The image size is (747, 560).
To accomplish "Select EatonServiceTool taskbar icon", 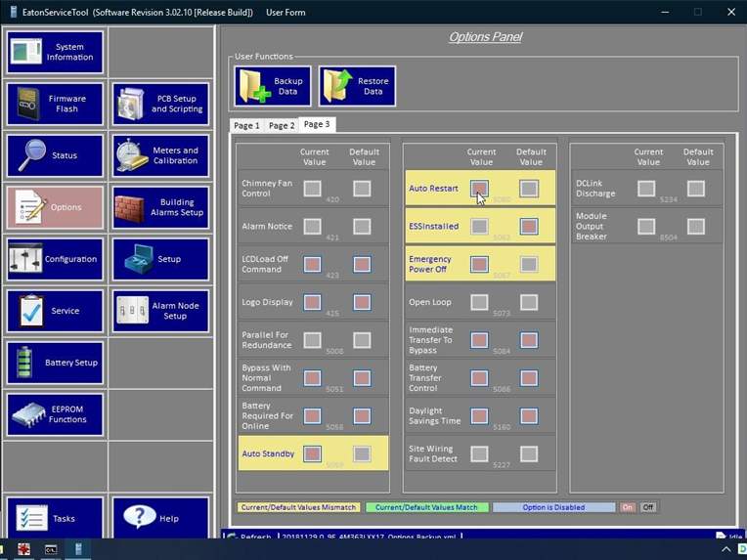I will tap(78, 549).
